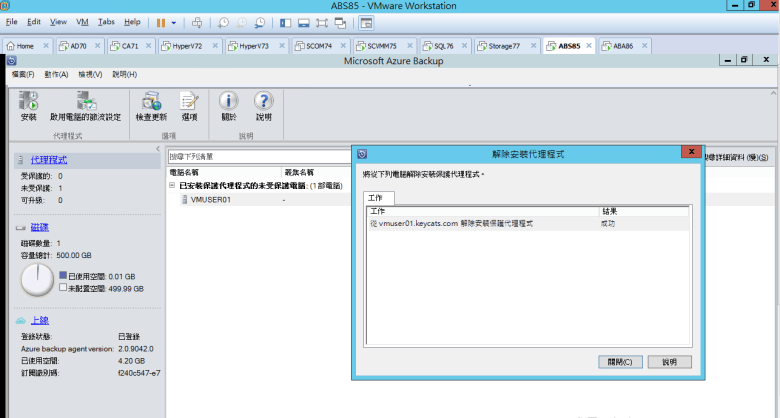Open dropdown arrow next to pause button
Image resolution: width=780 pixels, height=418 pixels.
pos(174,21)
